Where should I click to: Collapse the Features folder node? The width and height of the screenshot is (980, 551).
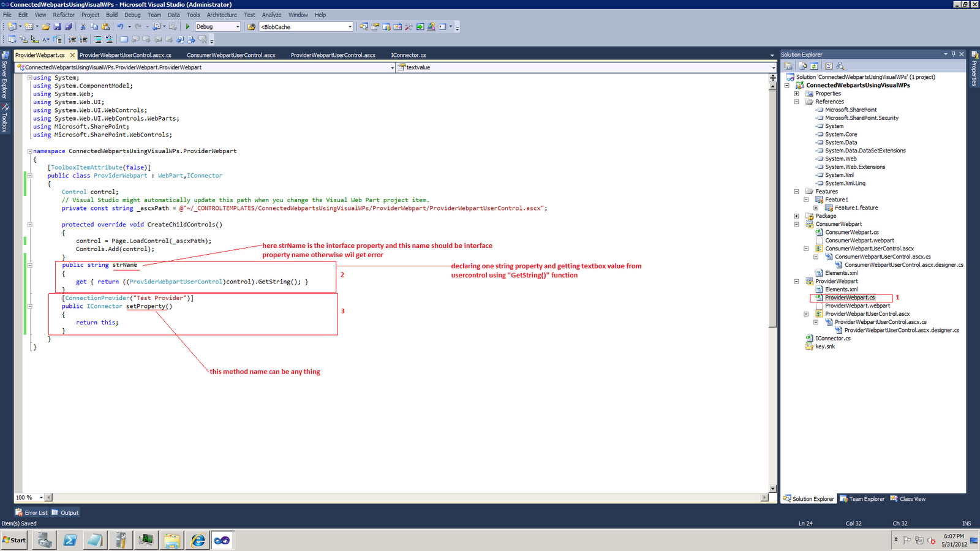[x=796, y=192]
